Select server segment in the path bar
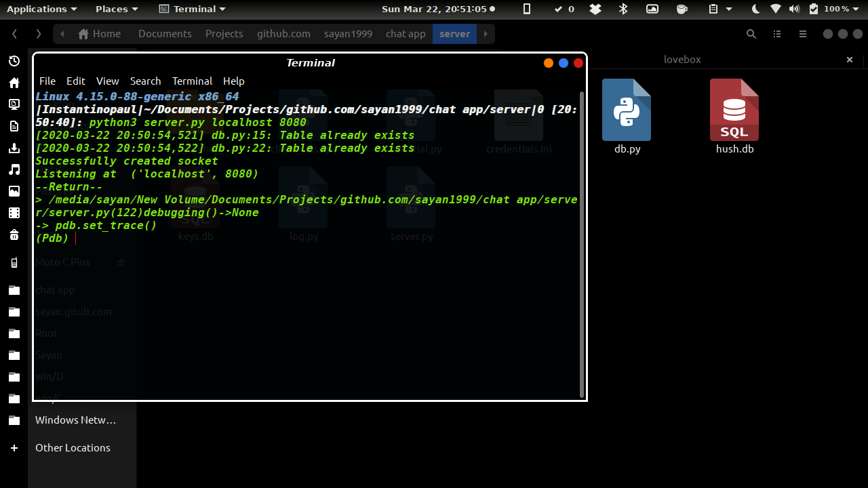868x488 pixels. (x=455, y=34)
